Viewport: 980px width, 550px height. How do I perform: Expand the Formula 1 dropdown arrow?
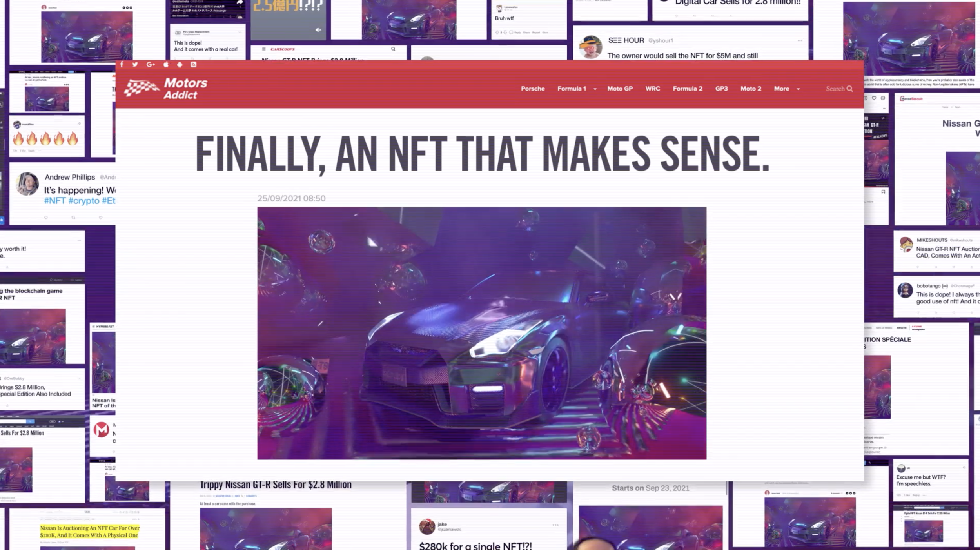pos(595,89)
